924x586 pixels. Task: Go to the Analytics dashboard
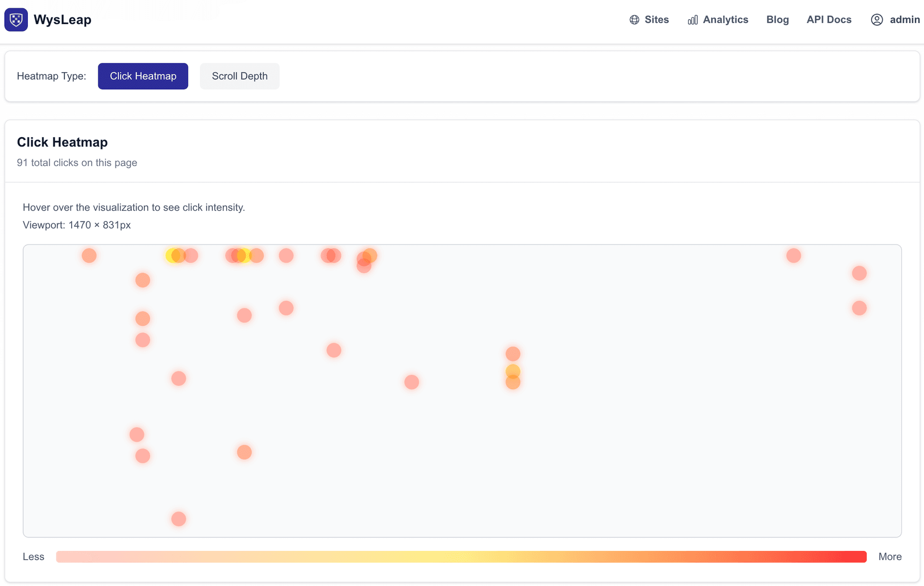pyautogui.click(x=725, y=20)
